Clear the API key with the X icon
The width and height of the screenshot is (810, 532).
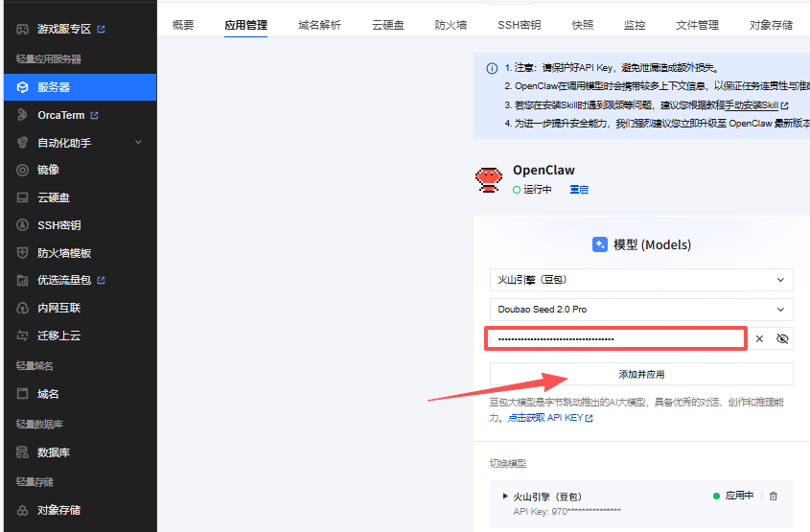(759, 338)
